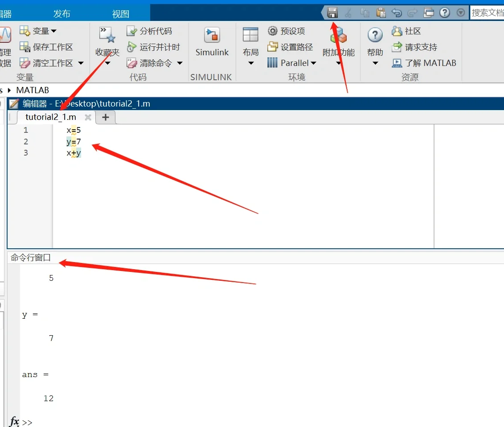Screen dimensions: 504x427
Task: Switch to the 视图 tab
Action: (x=120, y=14)
